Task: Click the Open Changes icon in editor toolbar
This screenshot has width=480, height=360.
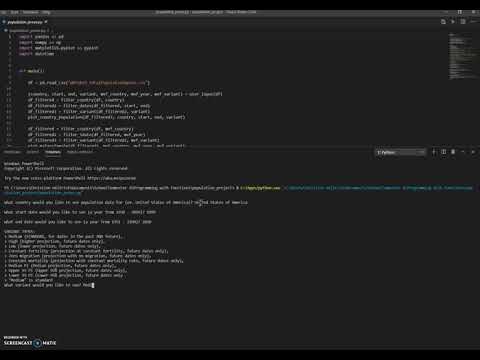Action: (x=443, y=22)
